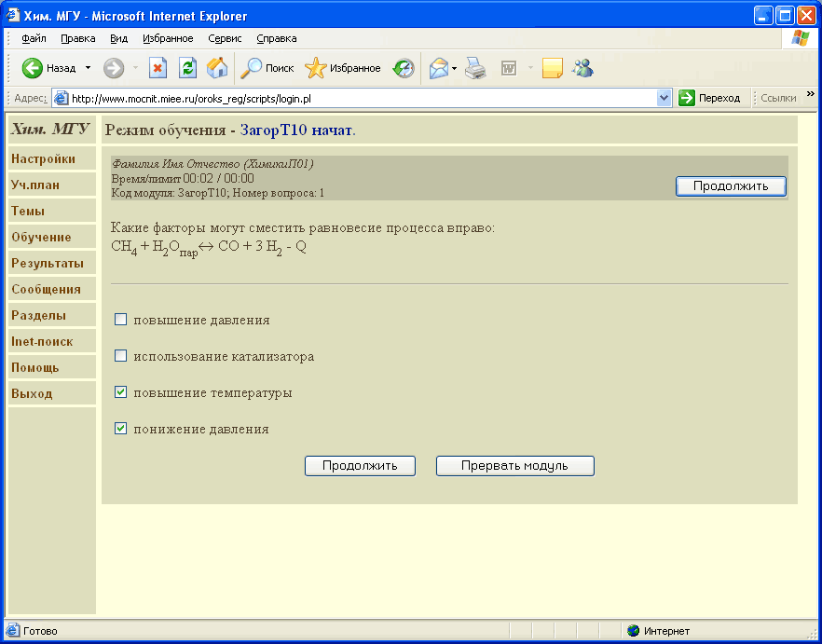Check 'использование катализатора' checkbox
Image resolution: width=822 pixels, height=644 pixels.
pos(120,356)
